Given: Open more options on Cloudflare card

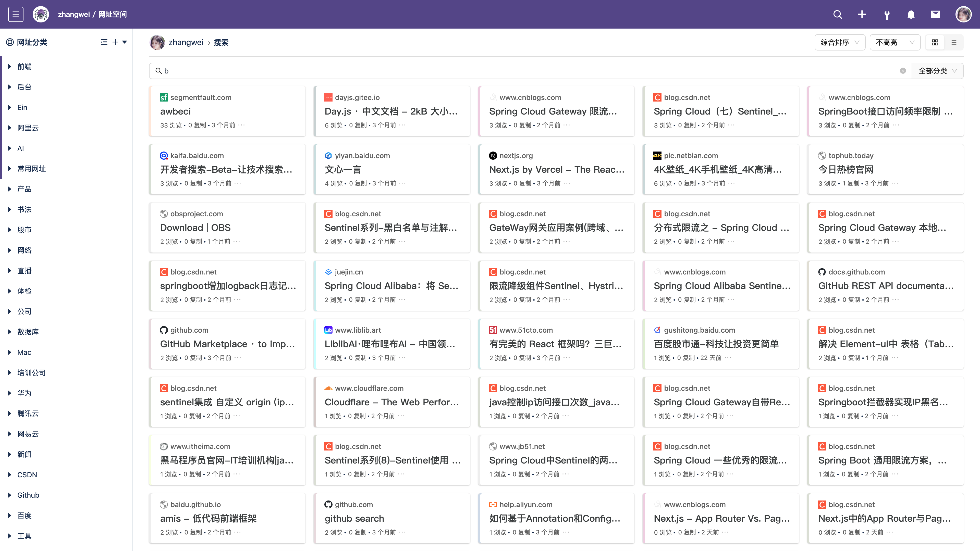Looking at the screenshot, I should 401,416.
